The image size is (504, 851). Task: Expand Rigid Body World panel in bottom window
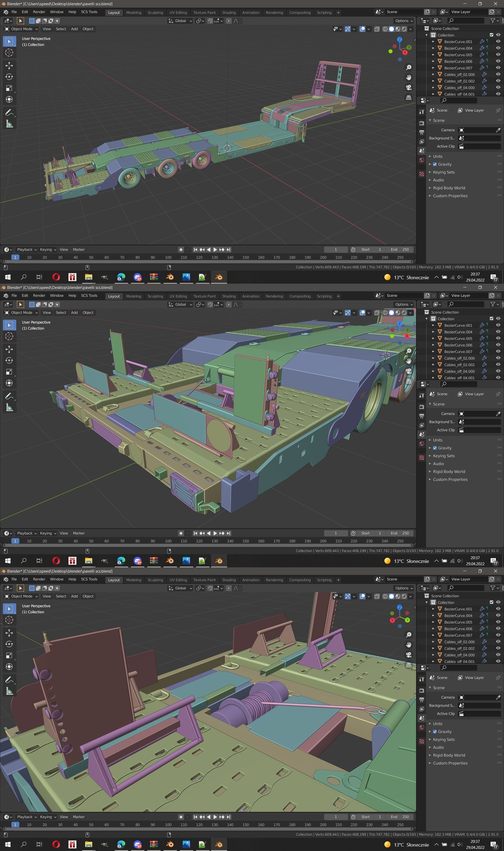[x=449, y=755]
